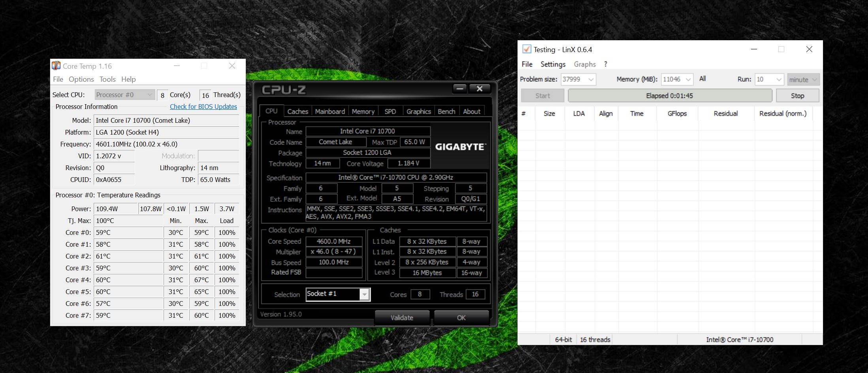Click the Core Temp app icon

click(56, 66)
